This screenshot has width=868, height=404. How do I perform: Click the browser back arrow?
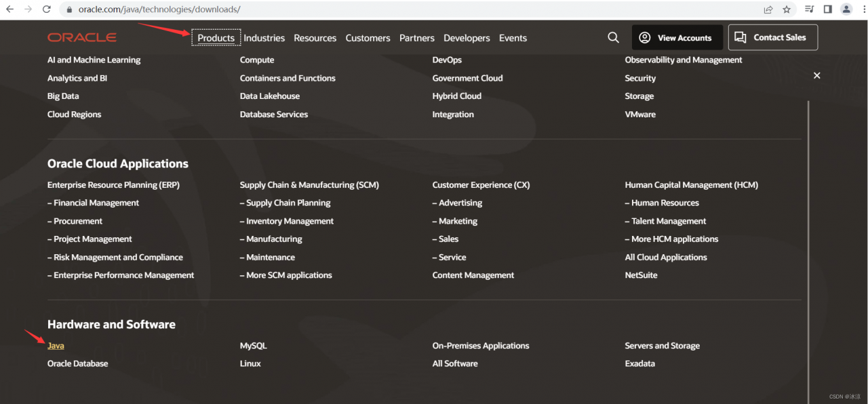10,9
